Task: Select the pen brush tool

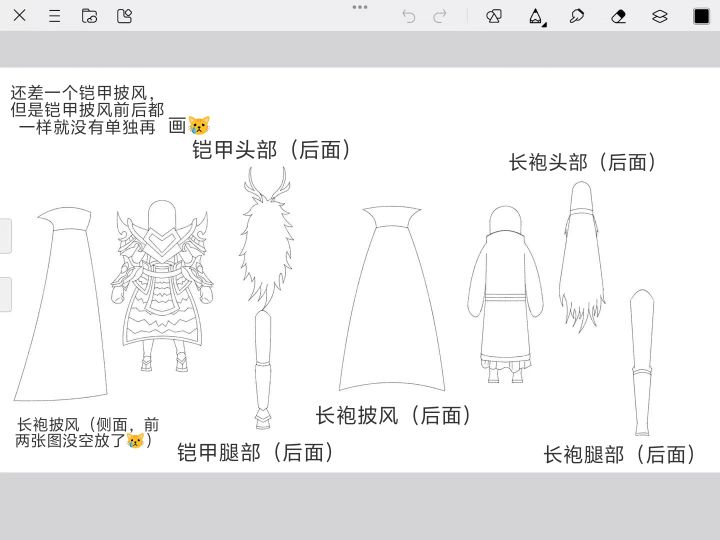Action: [535, 17]
